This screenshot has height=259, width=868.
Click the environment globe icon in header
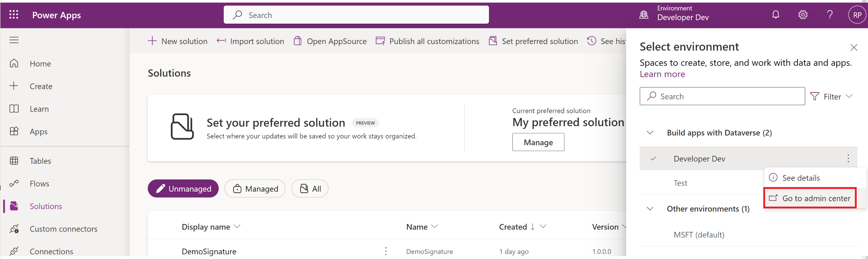[644, 15]
